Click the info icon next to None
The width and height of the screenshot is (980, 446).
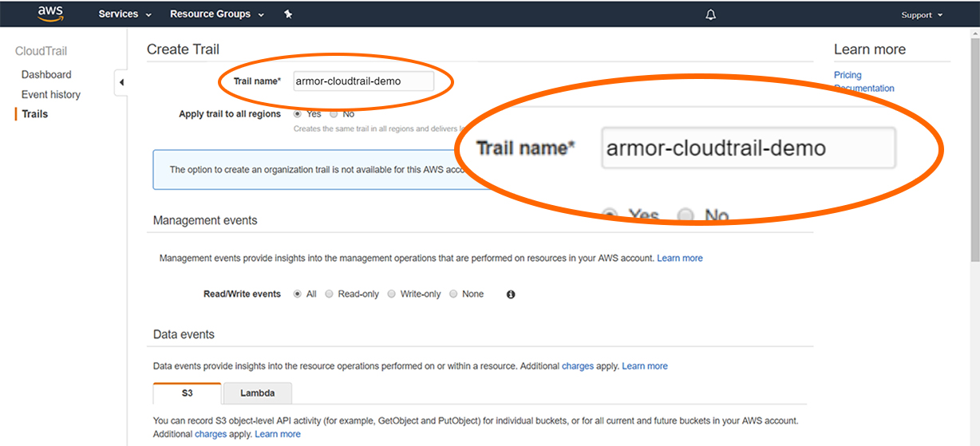tap(511, 294)
